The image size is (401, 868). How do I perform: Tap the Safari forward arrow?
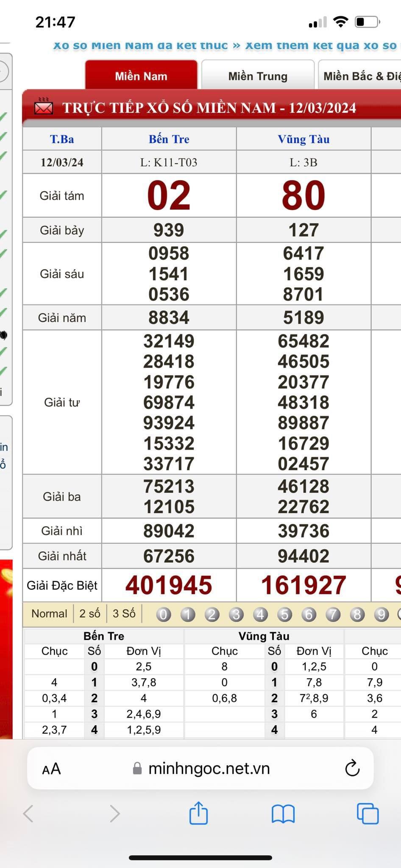click(114, 813)
